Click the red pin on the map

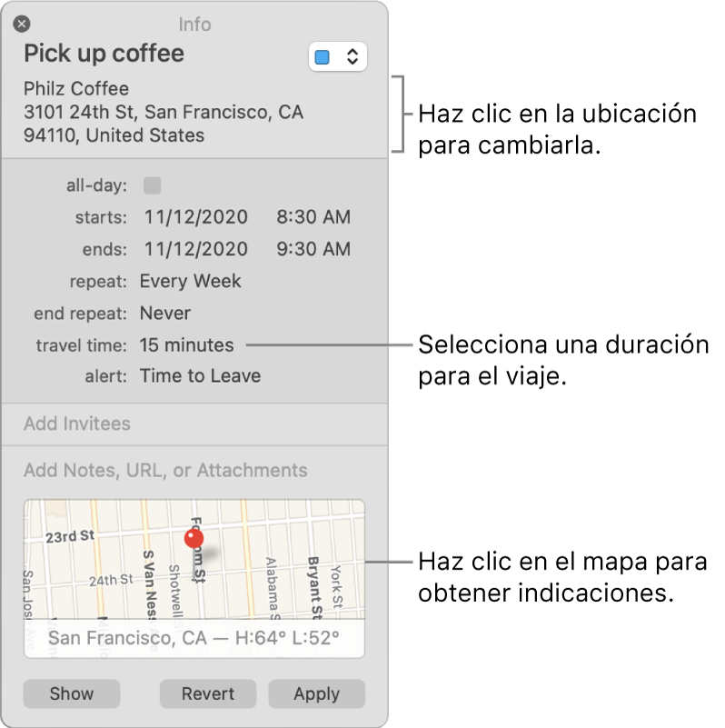click(194, 539)
